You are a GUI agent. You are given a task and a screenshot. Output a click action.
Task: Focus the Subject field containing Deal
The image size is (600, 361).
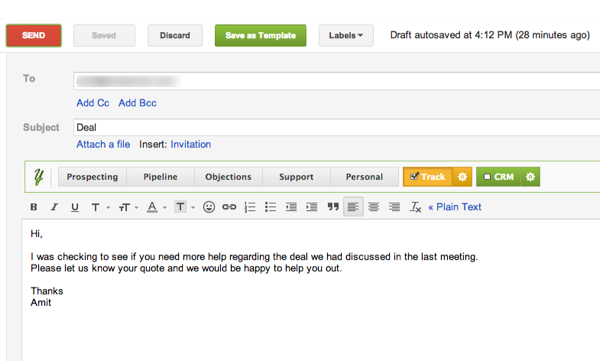click(337, 127)
